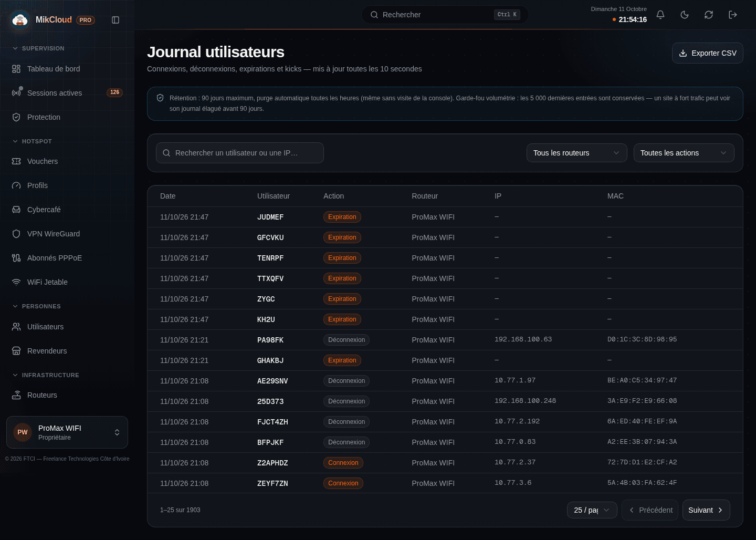Click the Expiration badge for TENRPF
Viewport: 756px width, 540px height.
click(x=342, y=258)
